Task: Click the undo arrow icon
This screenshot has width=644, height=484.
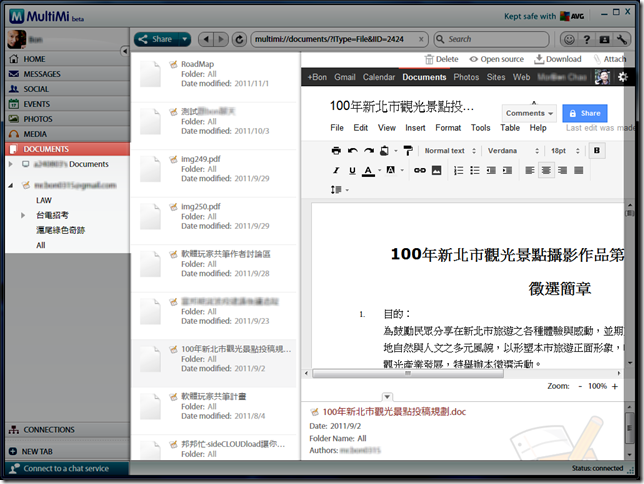Action: coord(353,151)
